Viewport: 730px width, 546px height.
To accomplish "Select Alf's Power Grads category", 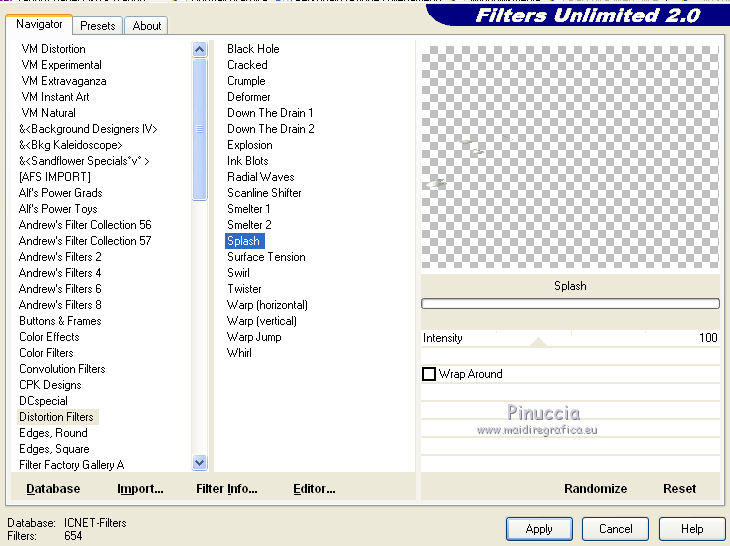I will coord(61,193).
